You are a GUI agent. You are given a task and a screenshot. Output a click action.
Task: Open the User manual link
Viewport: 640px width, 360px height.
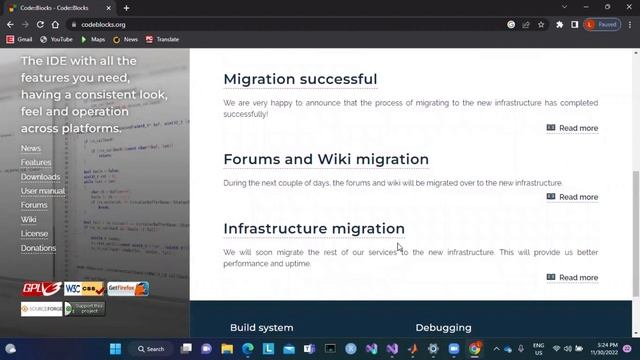43,191
